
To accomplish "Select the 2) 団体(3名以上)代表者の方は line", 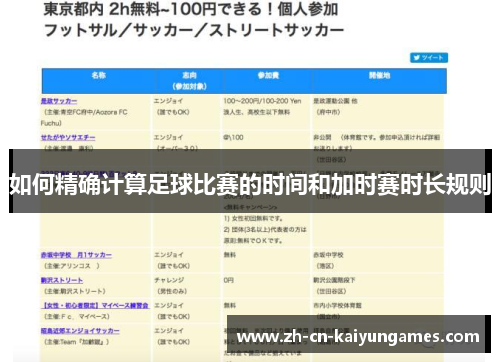I will 265,230.
